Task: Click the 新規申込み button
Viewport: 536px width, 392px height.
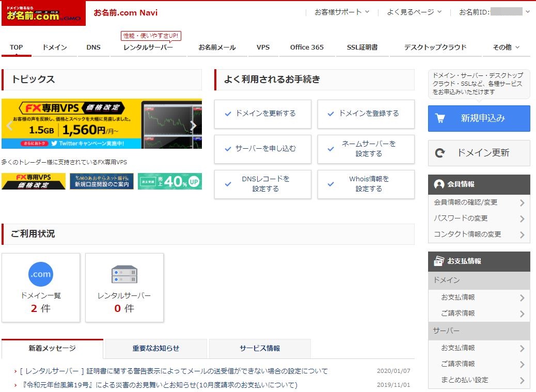Action: click(x=478, y=119)
